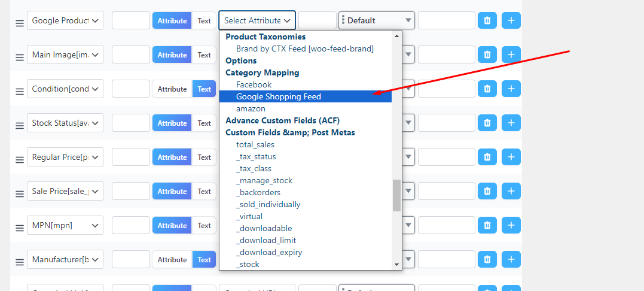Image resolution: width=644 pixels, height=291 pixels.
Task: Click prefix input field in Google Product row
Action: (x=130, y=20)
